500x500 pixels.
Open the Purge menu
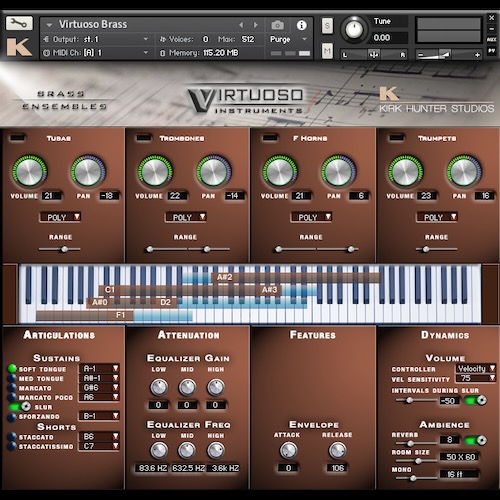[x=288, y=39]
